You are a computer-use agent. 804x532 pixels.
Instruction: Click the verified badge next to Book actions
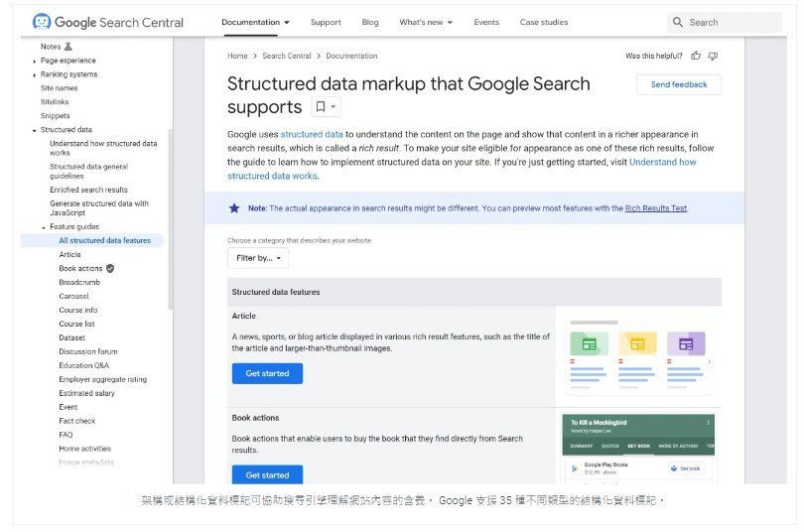110,268
